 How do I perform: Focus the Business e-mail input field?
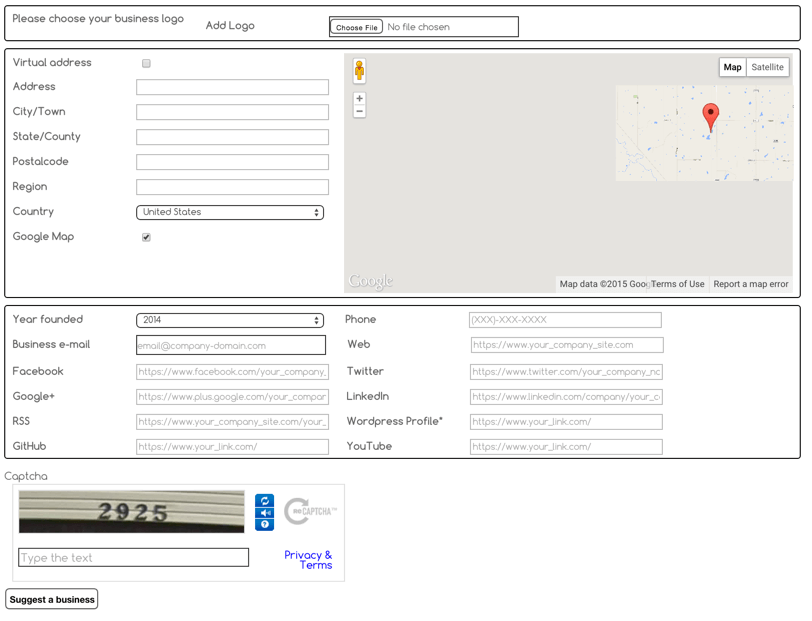231,345
